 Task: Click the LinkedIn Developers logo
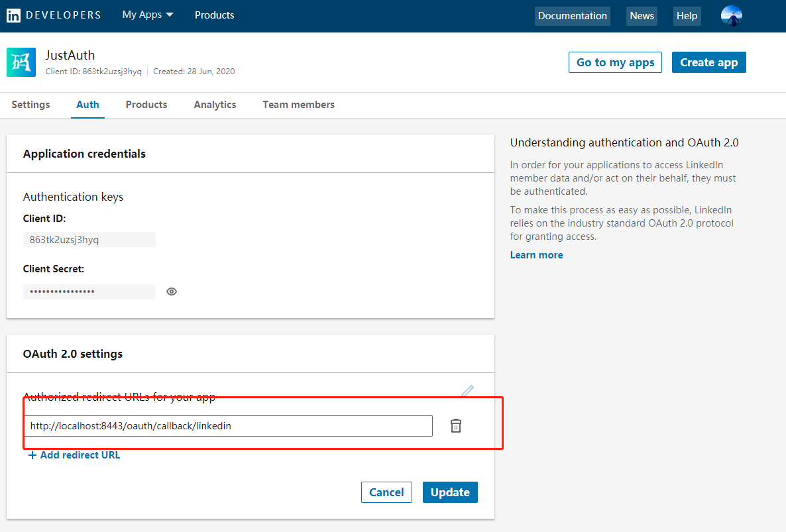click(54, 15)
